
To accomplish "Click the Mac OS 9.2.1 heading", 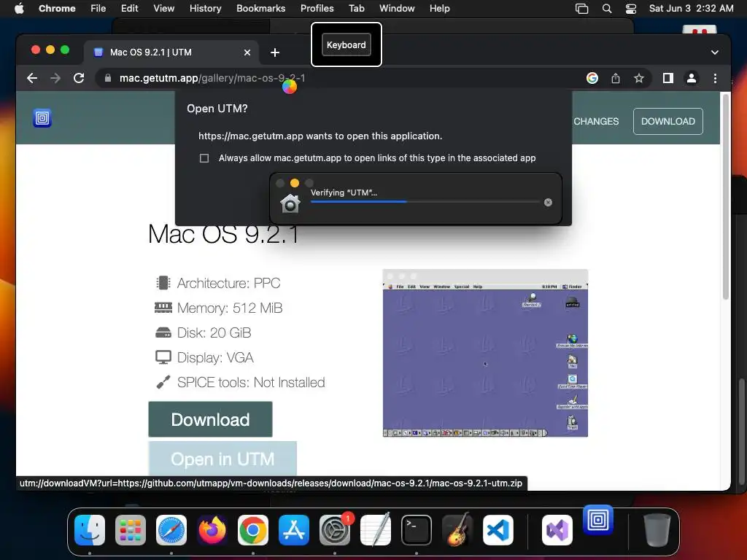I will tap(223, 234).
